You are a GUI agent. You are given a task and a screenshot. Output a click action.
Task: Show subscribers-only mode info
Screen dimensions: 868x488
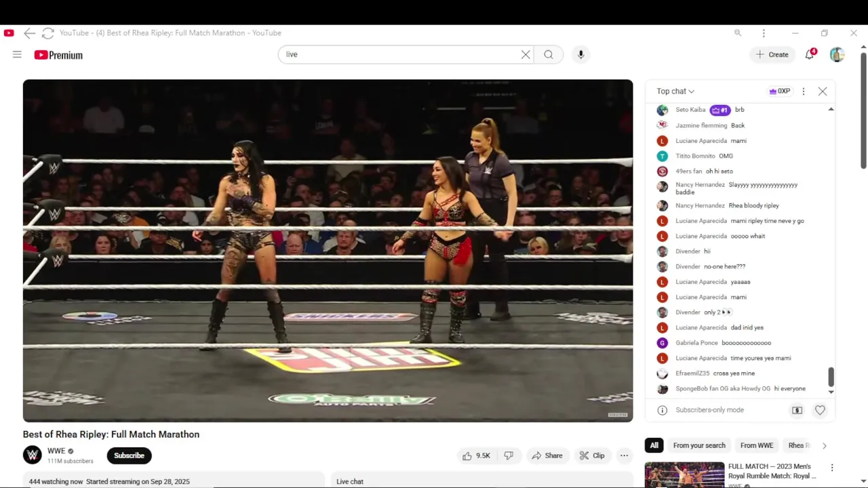[663, 410]
